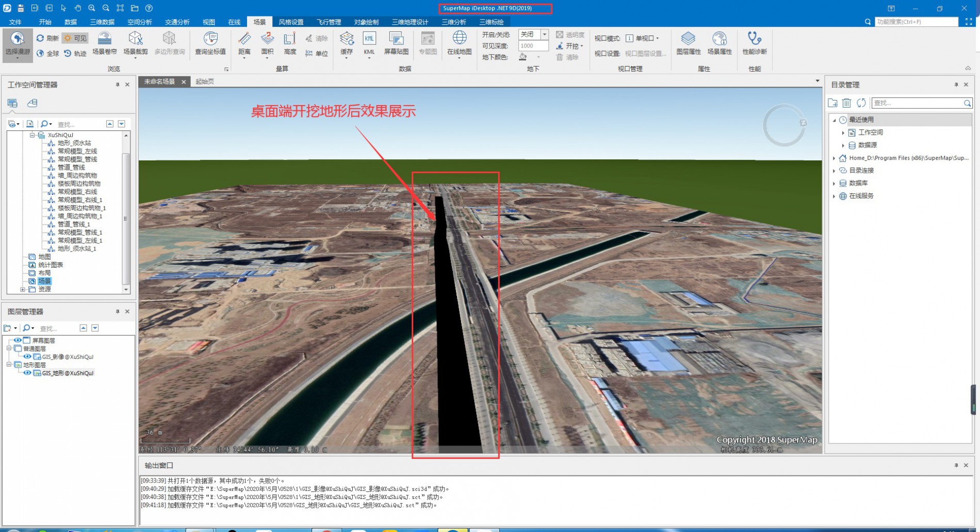Toggle the 可见 visibility tool

(x=75, y=38)
